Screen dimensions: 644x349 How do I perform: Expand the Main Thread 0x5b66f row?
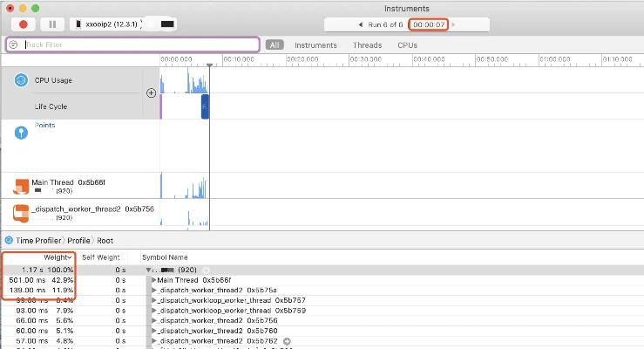(x=153, y=280)
